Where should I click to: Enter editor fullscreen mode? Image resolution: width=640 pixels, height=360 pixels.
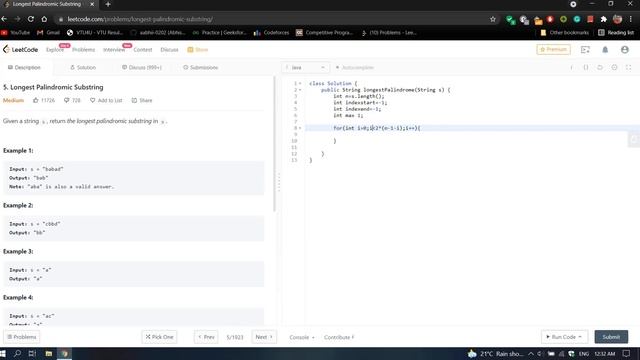pyautogui.click(x=629, y=67)
